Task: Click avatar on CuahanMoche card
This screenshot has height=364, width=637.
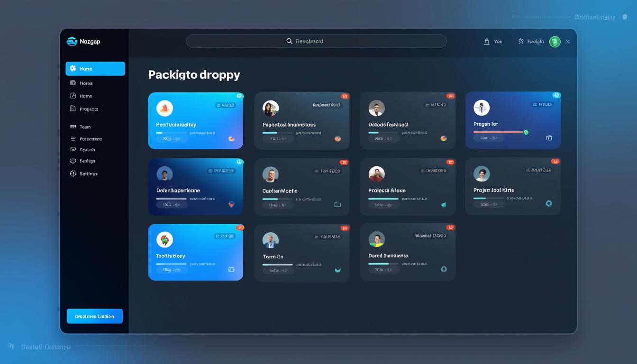Action: click(271, 174)
